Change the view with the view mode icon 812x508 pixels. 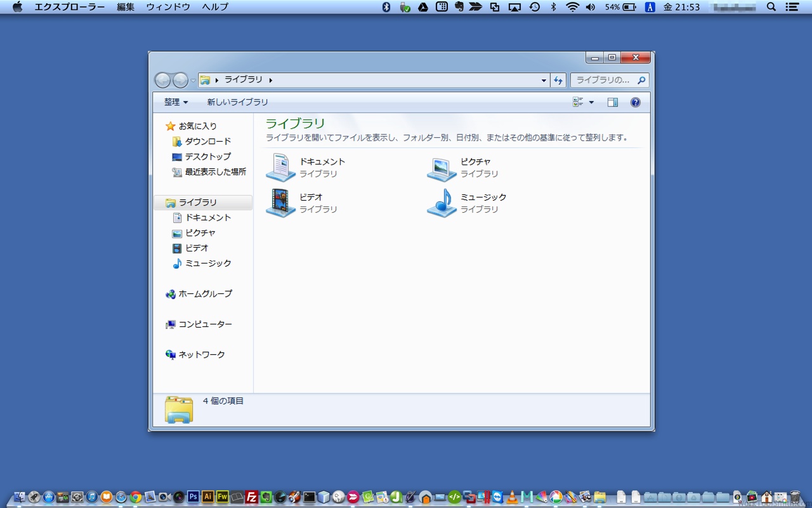pyautogui.click(x=578, y=102)
